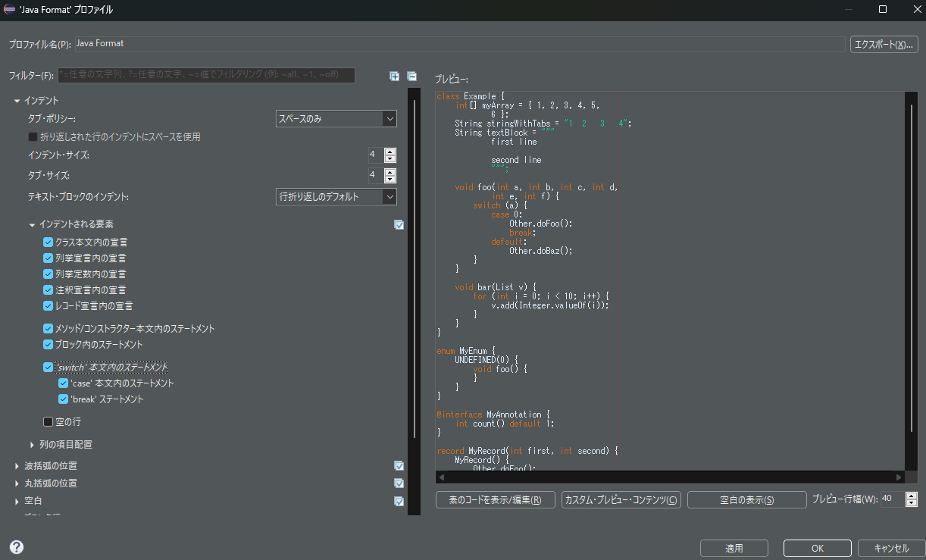Screen dimensions: 926x560
Task: Increase インデント・サイズ with the up arrow
Action: [390, 152]
